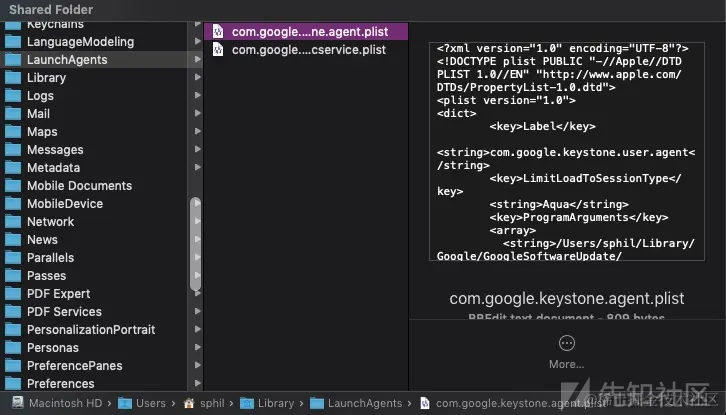Click the Preferences folder name
The image size is (726, 415).
click(61, 384)
